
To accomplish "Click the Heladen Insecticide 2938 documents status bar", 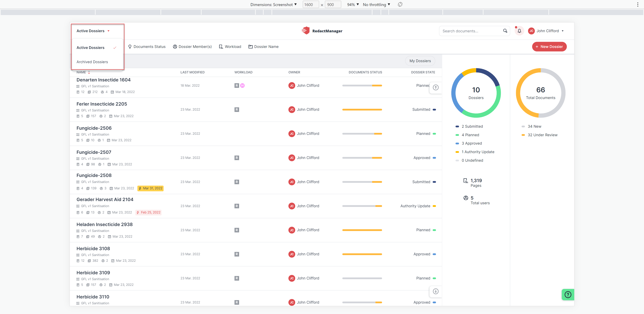I will point(362,230).
